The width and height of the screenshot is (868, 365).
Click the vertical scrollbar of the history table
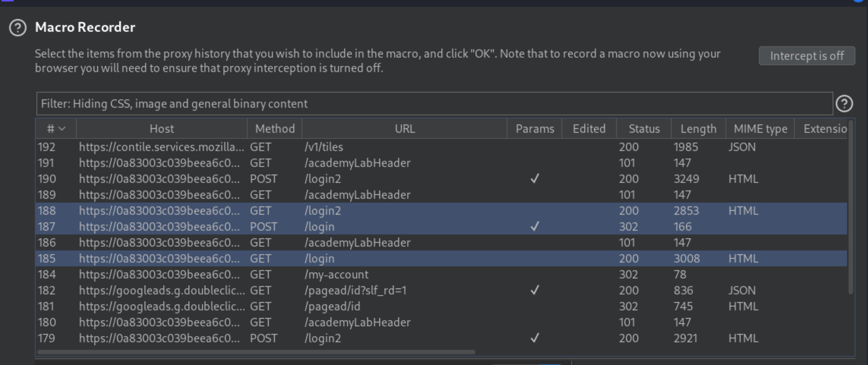851,207
